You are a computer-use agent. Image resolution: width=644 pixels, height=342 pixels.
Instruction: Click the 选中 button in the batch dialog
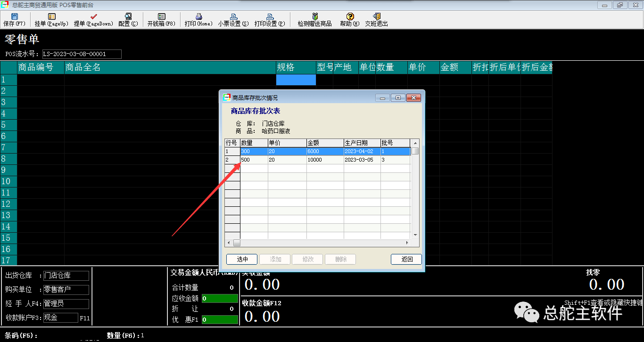241,259
